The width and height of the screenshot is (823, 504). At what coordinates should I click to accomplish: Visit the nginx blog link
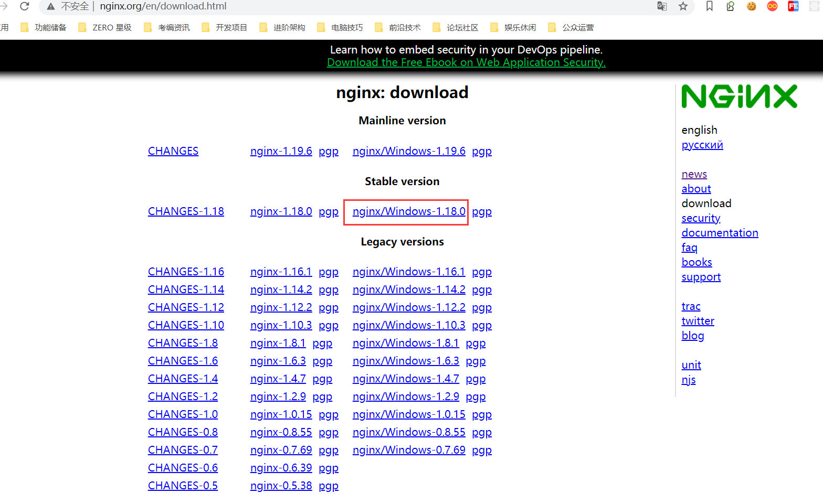pyautogui.click(x=692, y=336)
